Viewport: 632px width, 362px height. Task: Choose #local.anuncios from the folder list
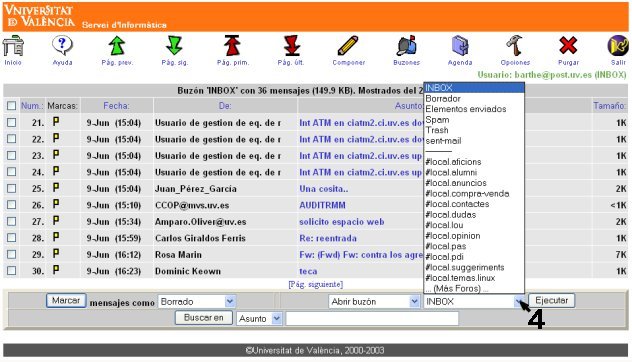click(x=456, y=183)
